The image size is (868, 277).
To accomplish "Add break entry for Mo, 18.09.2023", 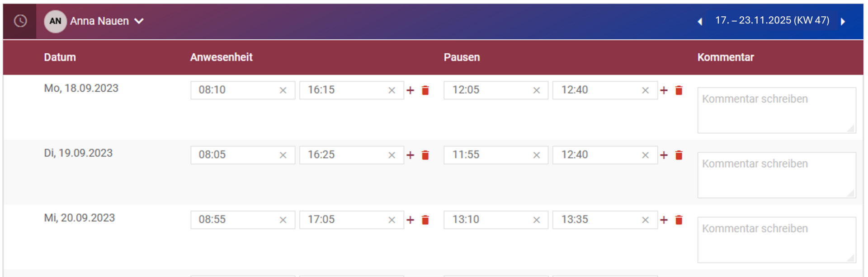I will (x=664, y=90).
